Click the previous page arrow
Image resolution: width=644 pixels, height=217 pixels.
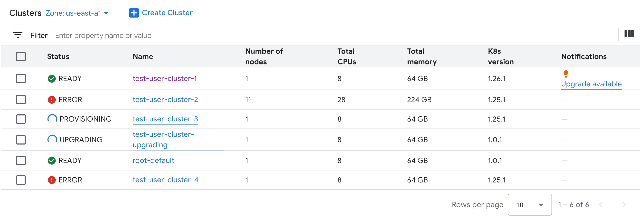[610, 205]
